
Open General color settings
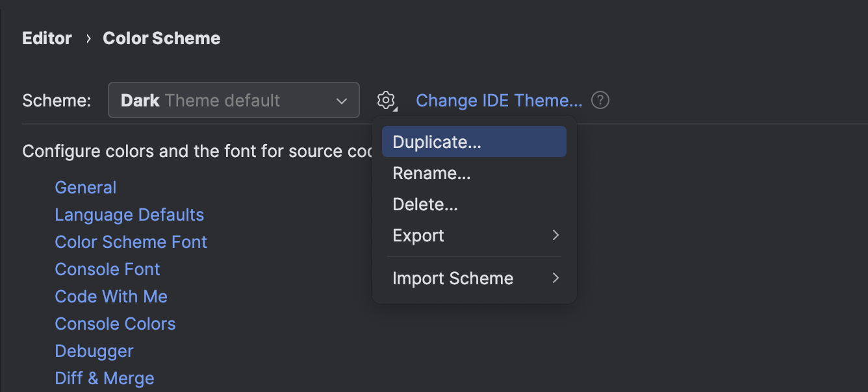pos(85,187)
